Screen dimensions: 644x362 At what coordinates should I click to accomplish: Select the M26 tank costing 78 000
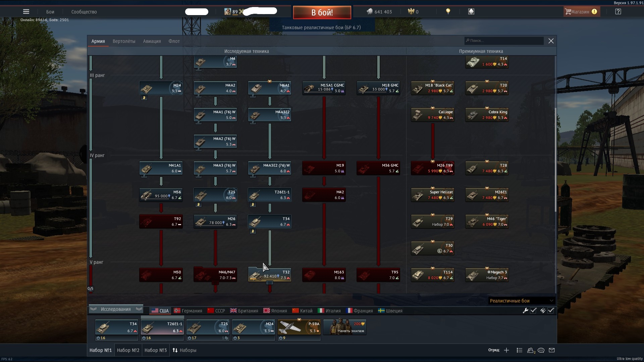coord(215,222)
